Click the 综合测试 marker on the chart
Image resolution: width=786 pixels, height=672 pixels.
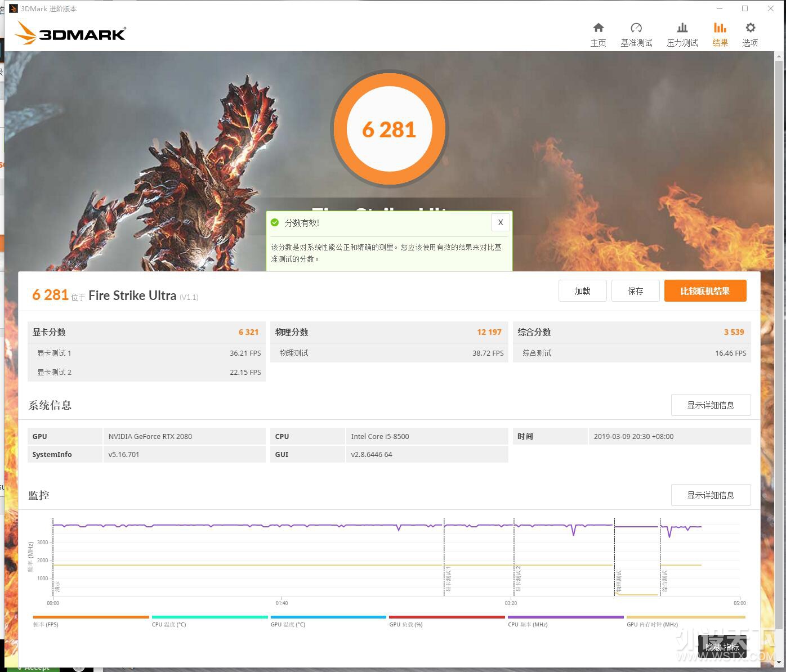665,581
